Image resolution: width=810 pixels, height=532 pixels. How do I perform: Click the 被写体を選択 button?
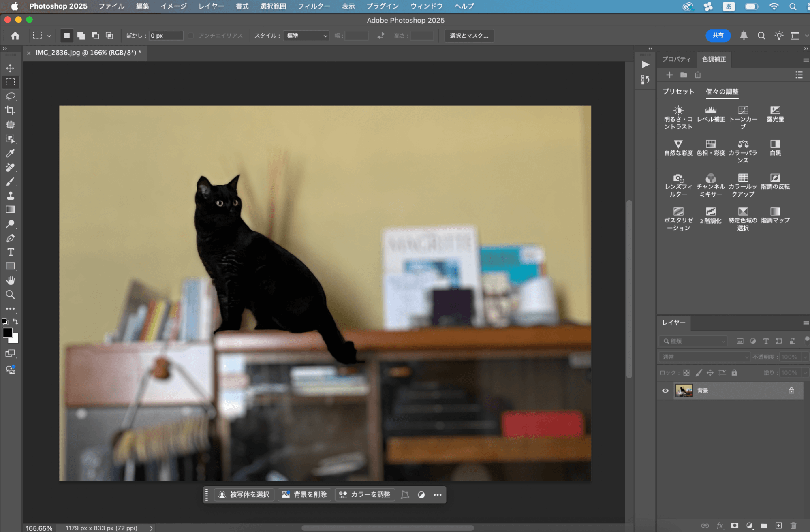244,494
